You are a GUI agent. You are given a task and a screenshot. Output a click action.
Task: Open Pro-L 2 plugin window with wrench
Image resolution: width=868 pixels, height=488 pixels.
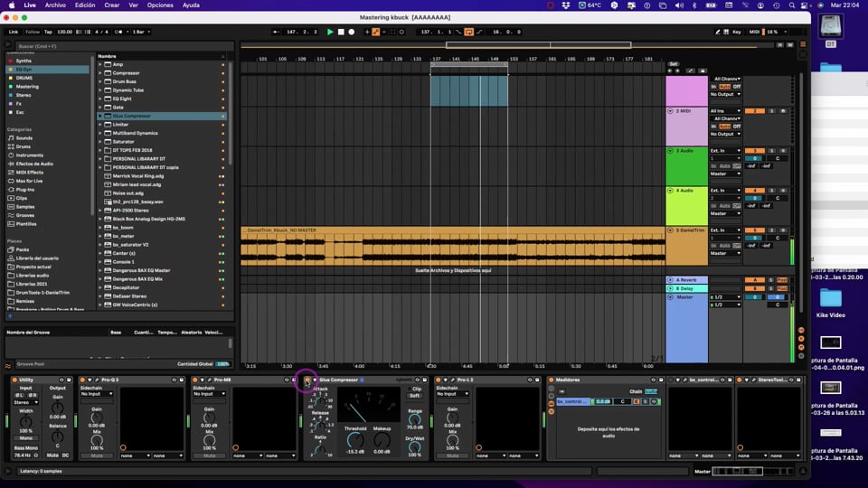click(x=452, y=380)
